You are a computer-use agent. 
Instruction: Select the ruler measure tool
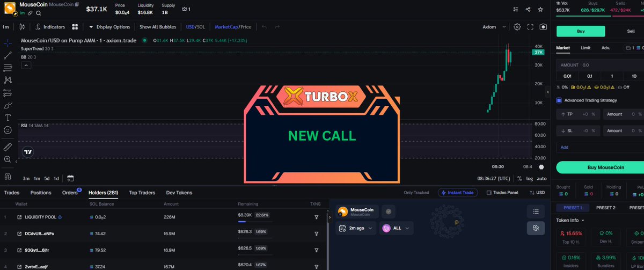[8, 146]
